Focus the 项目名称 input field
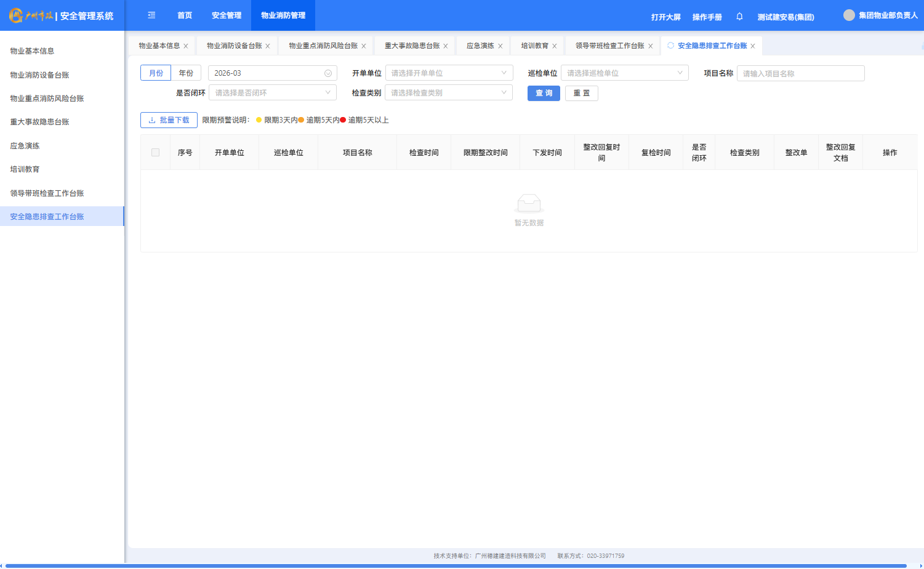Viewport: 924px width, 569px height. (x=800, y=74)
